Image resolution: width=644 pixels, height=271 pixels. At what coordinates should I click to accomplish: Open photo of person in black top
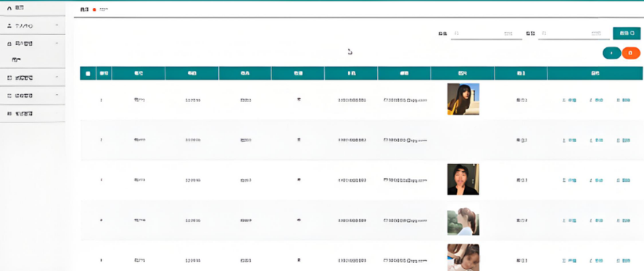463,179
